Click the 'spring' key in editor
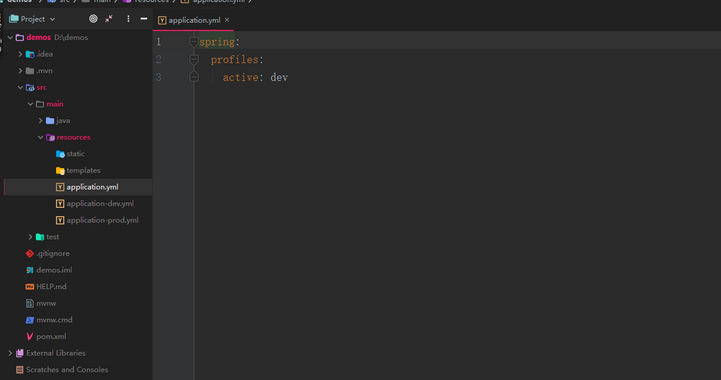 [x=217, y=42]
